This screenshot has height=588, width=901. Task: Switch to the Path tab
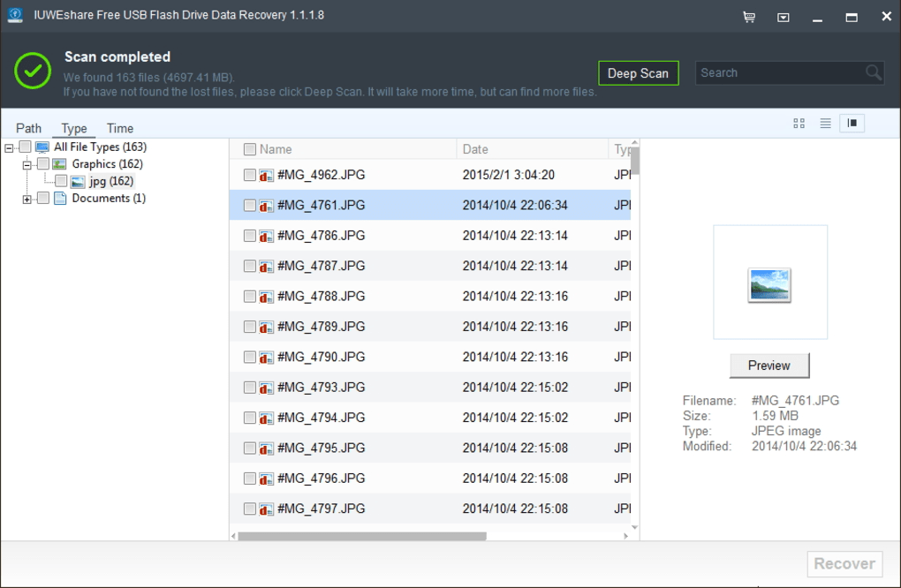click(28, 128)
